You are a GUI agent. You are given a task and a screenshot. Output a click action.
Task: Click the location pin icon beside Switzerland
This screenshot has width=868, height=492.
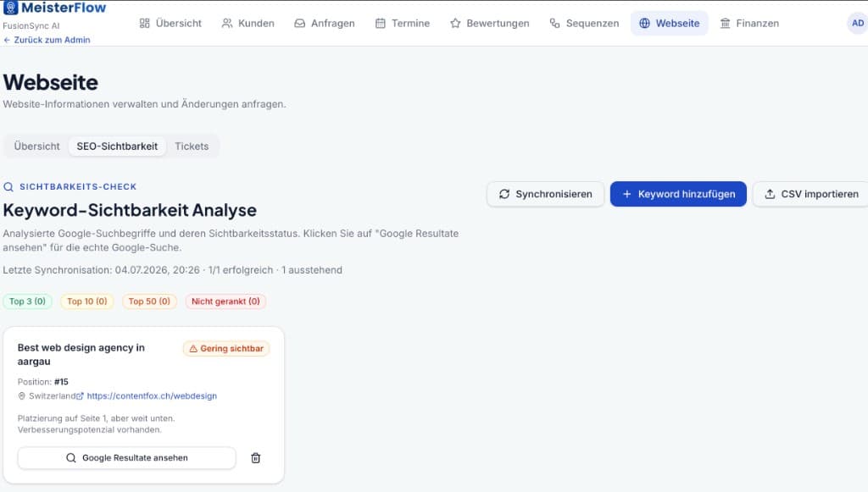coord(21,395)
